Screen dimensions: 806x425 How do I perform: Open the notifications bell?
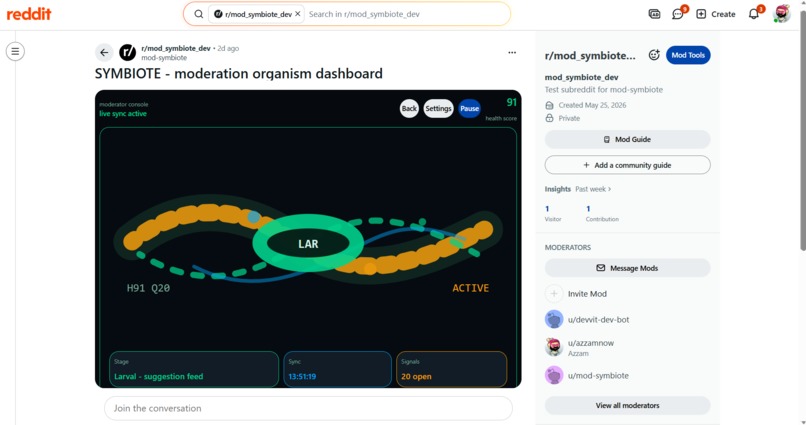tap(754, 14)
